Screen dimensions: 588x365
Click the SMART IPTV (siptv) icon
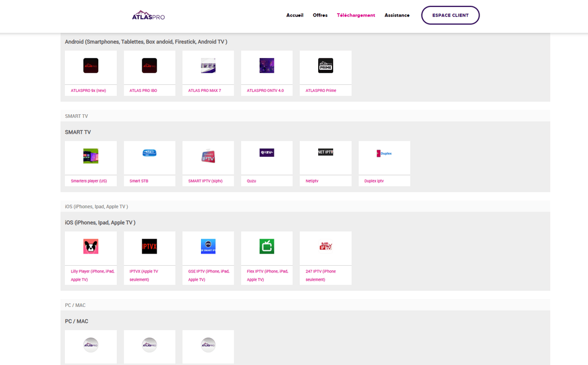(208, 156)
